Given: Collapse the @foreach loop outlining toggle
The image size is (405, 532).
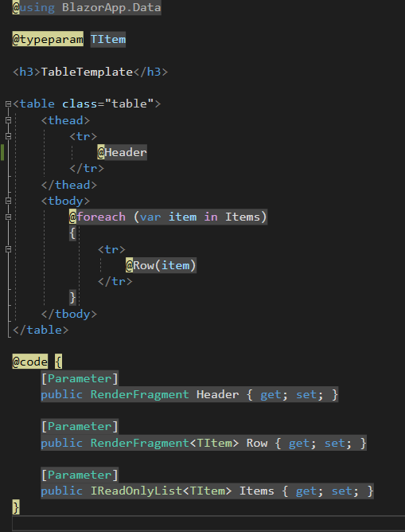Looking at the screenshot, I should click(9, 217).
